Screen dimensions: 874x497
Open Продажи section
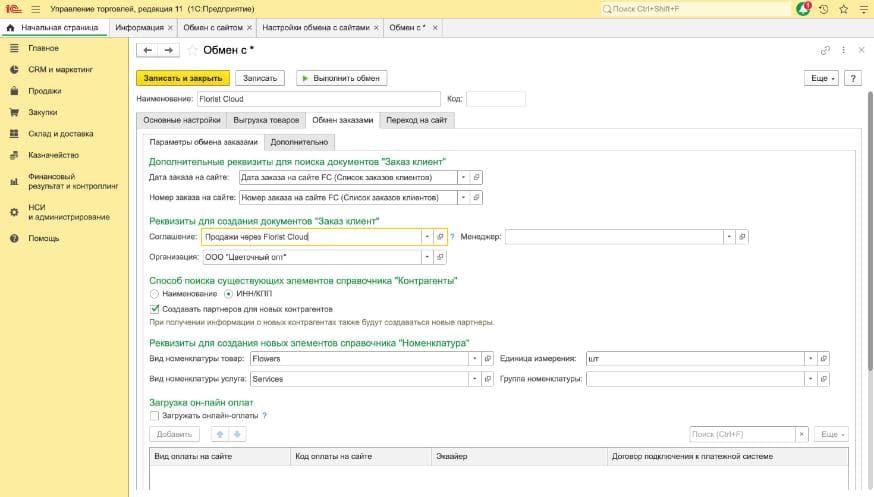click(x=45, y=91)
